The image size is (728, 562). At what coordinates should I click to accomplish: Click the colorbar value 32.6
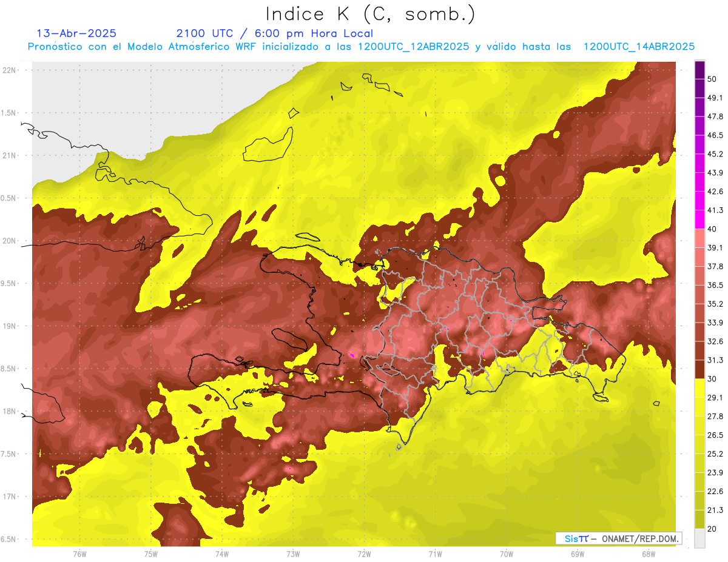click(x=715, y=341)
